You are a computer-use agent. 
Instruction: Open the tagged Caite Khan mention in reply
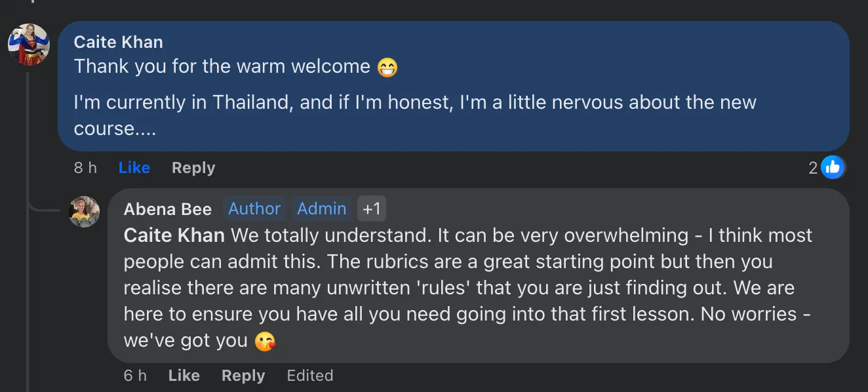174,235
